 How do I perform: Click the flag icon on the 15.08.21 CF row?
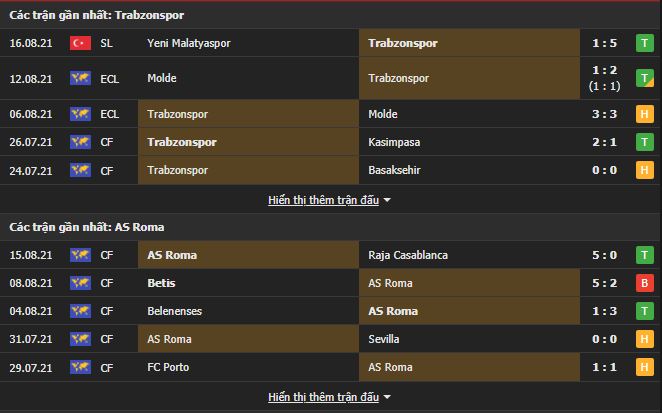[80, 255]
